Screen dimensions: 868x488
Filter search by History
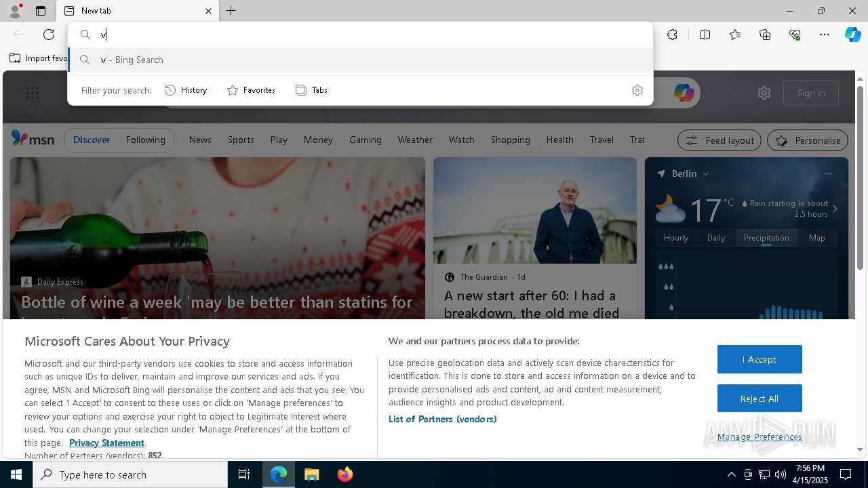pyautogui.click(x=186, y=90)
